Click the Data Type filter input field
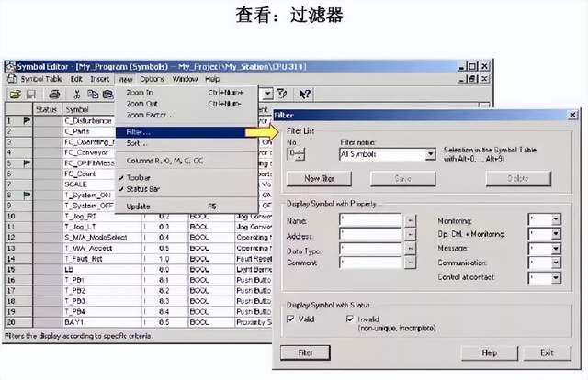Image resolution: width=588 pixels, height=380 pixels. [x=370, y=249]
